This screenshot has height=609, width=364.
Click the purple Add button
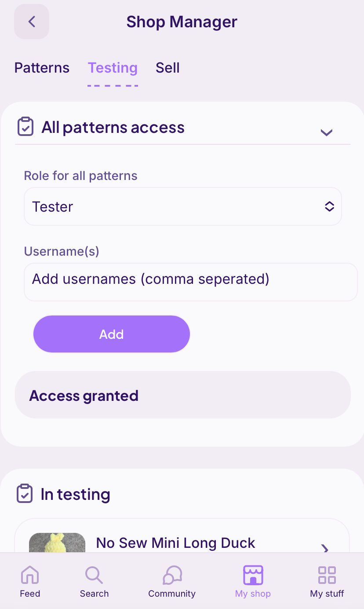[x=112, y=334]
